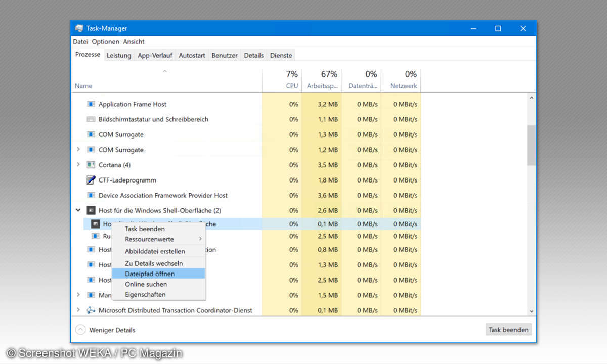The image size is (607, 364).
Task: Select Zu Details wechseln menu entry
Action: pyautogui.click(x=158, y=263)
